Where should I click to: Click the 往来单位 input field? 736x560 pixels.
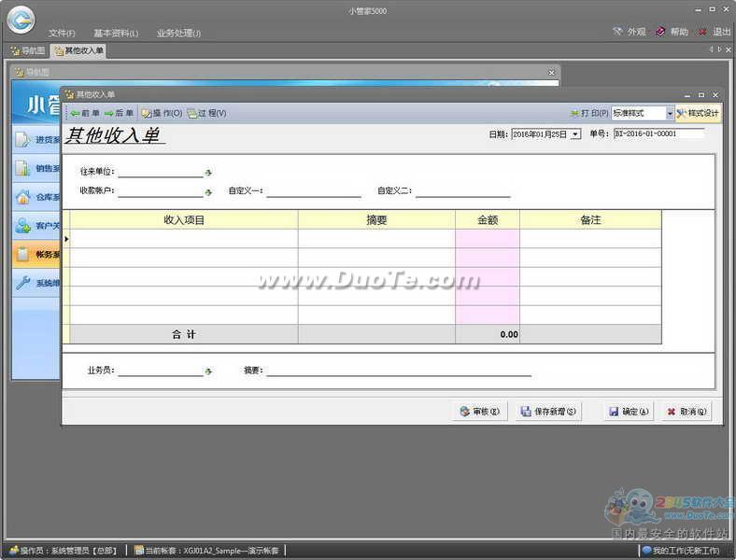[161, 172]
